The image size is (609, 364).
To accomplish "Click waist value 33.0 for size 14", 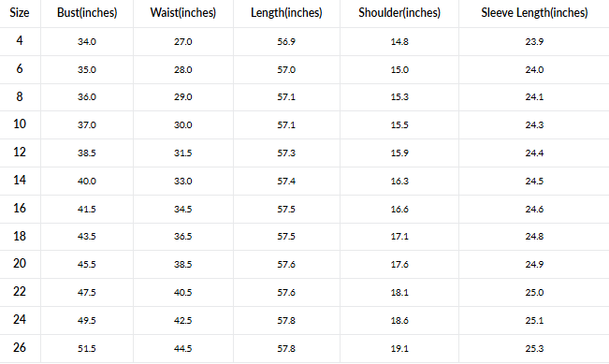I will 183,181.
